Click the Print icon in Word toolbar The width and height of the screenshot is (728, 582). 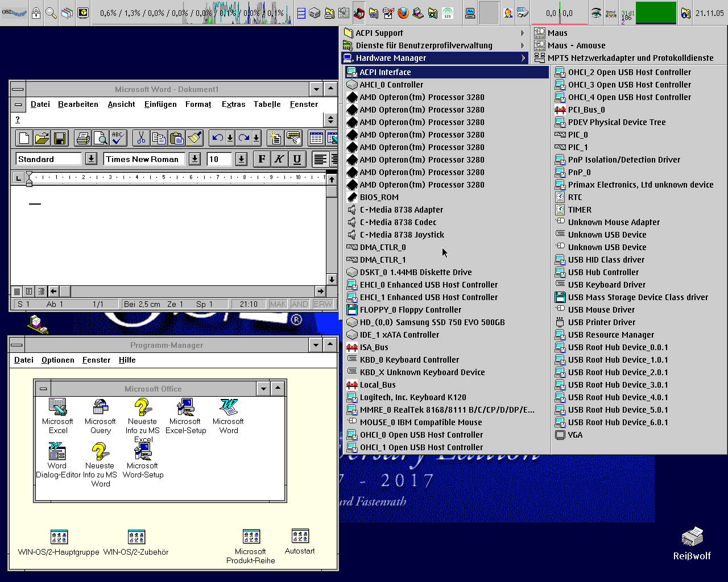83,138
